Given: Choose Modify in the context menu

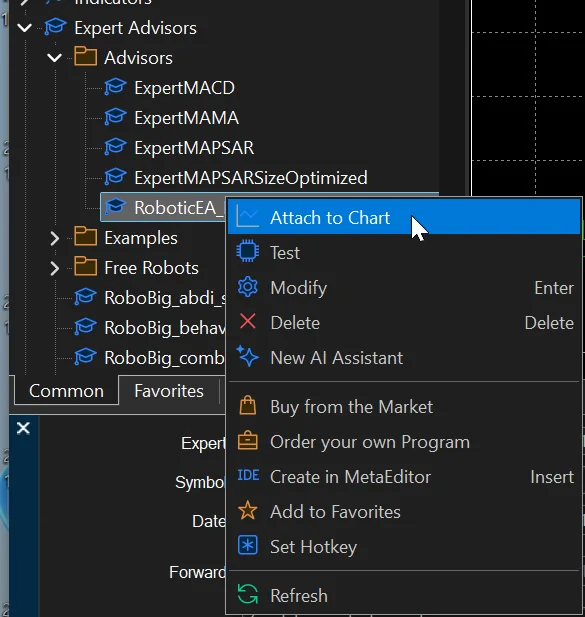Looking at the screenshot, I should click(x=404, y=288).
